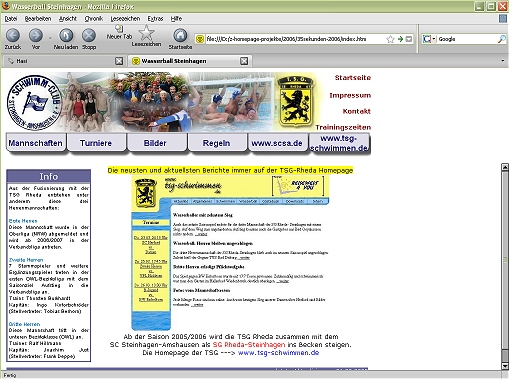
Task: Click the Stopp icon in the toolbar
Action: pos(89,35)
